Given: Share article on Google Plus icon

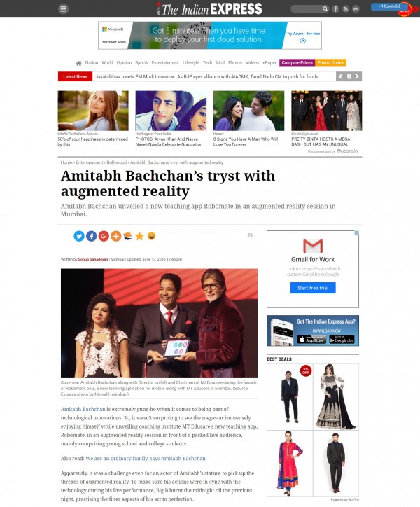Looking at the screenshot, I should point(104,236).
